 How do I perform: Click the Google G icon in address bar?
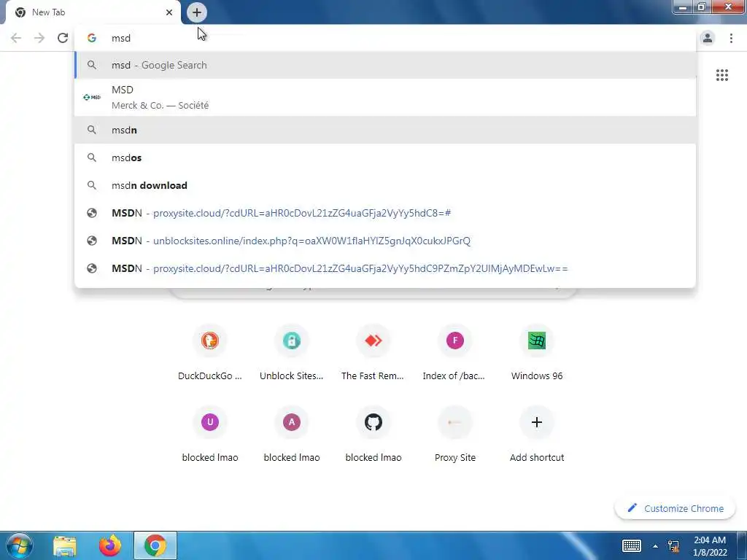[92, 38]
